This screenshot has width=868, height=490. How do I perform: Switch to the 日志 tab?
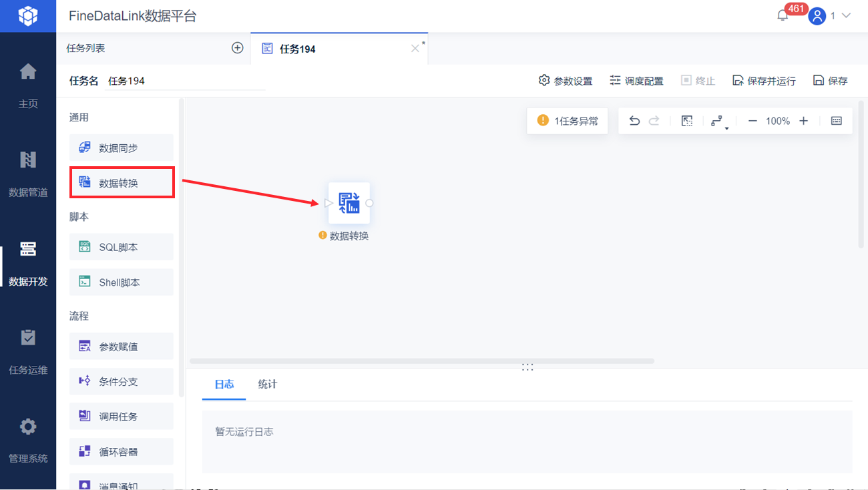click(x=224, y=384)
